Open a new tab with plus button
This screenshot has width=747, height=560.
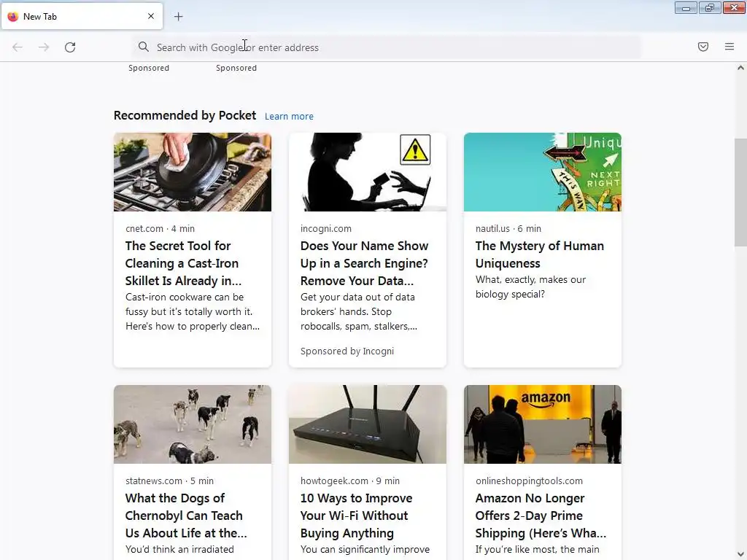(179, 17)
